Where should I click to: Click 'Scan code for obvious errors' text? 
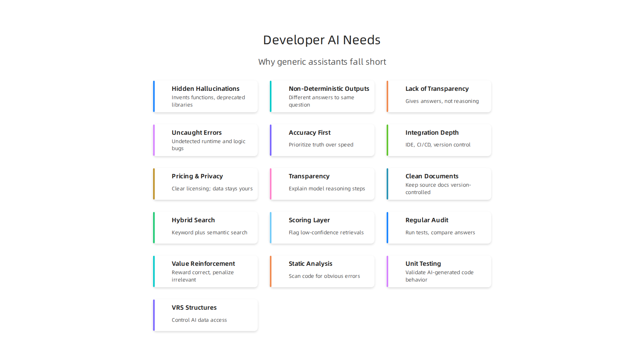(x=324, y=276)
